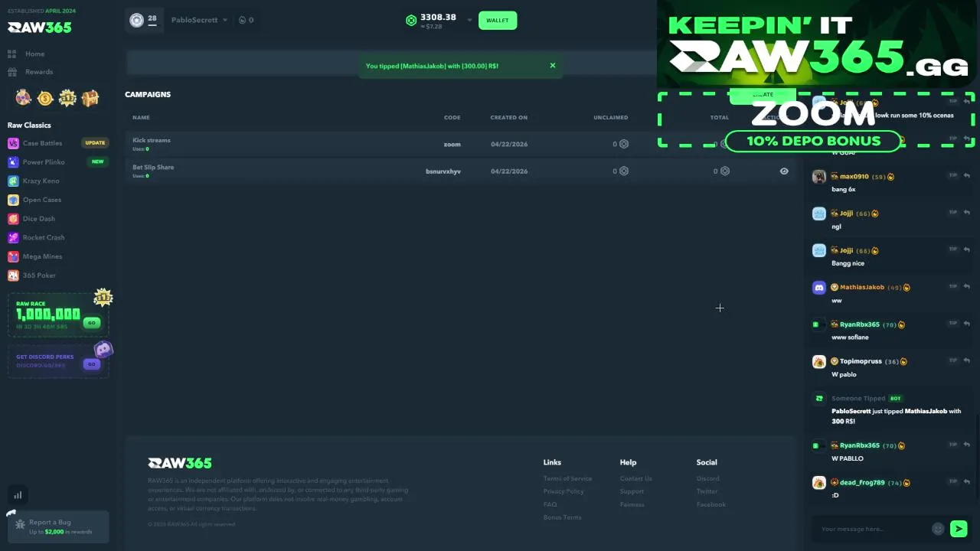Toggle eye icon for Bet Slip Share campaign
This screenshot has height=551, width=980.
[x=784, y=171]
